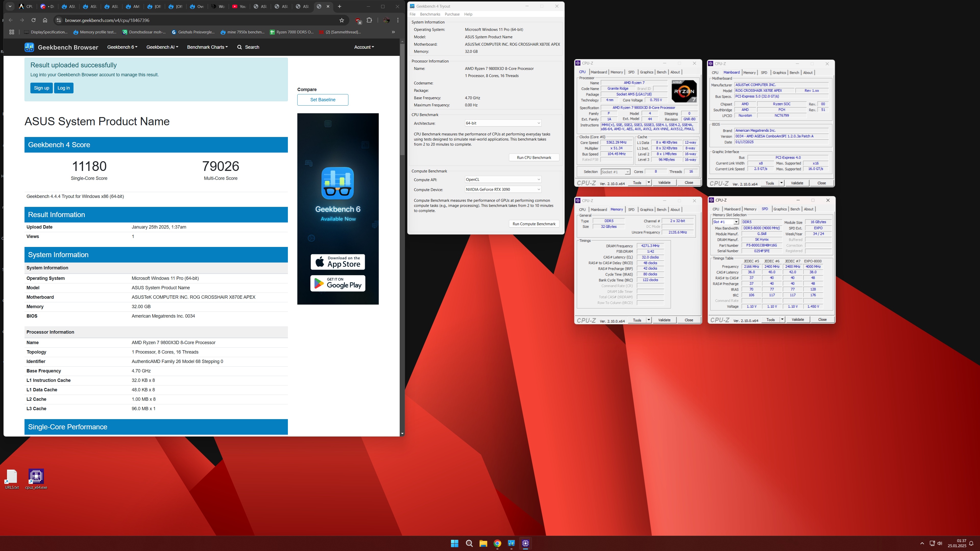Screen dimensions: 980x551
Task: Click the browser page vertical scrollbar
Action: coord(402,100)
